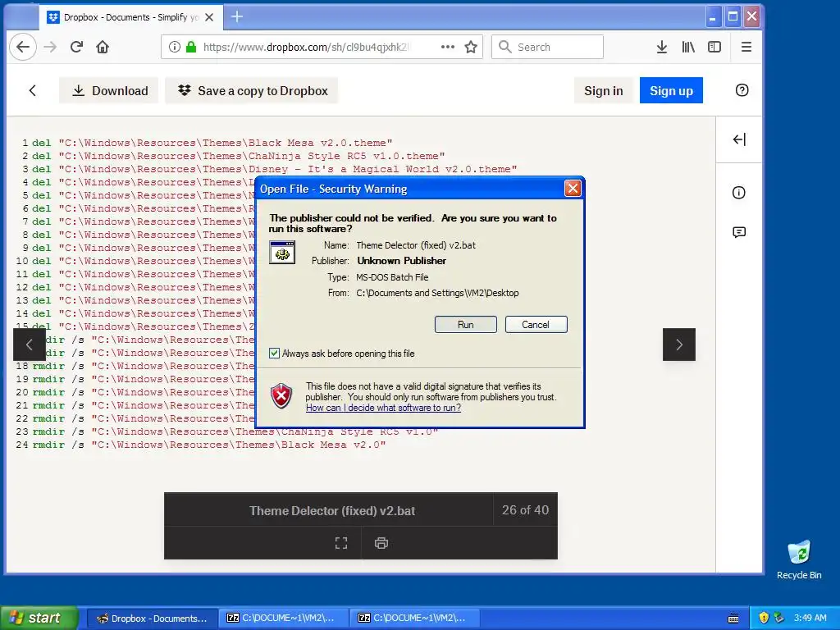Click the Firefox forward arrow
840x630 pixels.
[50, 47]
